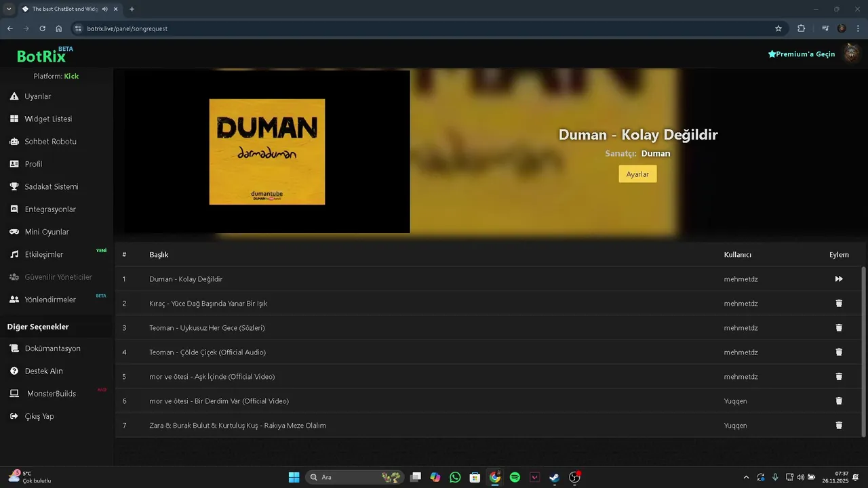Open Windows Start menu

[294, 477]
